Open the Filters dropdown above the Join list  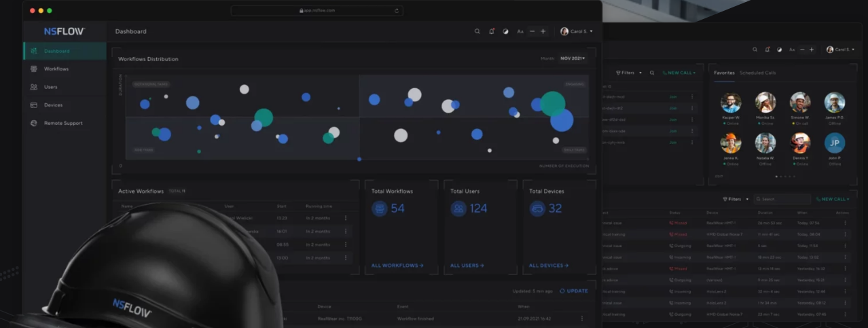(x=629, y=73)
